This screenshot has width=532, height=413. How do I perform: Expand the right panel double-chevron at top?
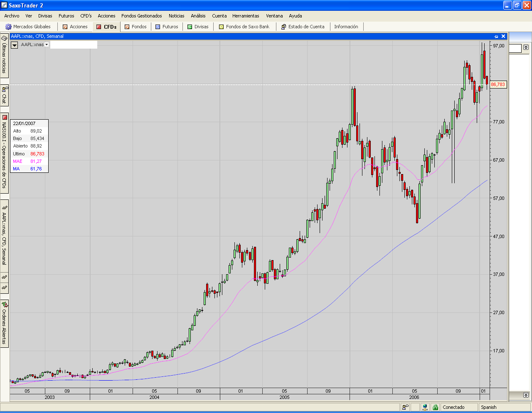click(526, 47)
